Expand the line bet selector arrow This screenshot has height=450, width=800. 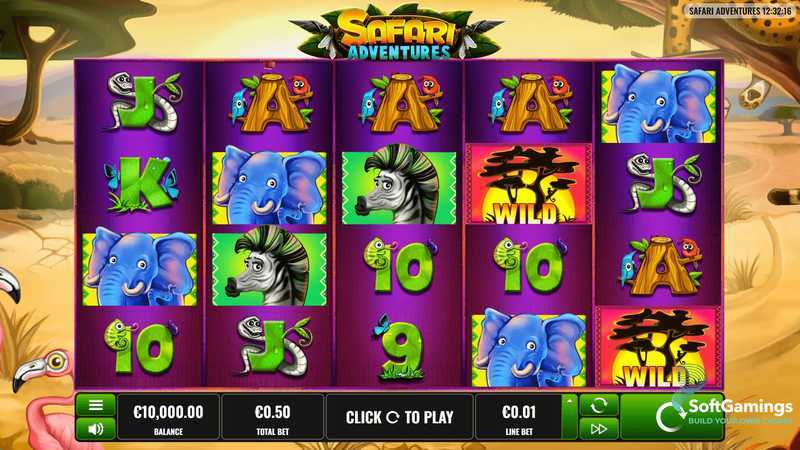click(570, 417)
